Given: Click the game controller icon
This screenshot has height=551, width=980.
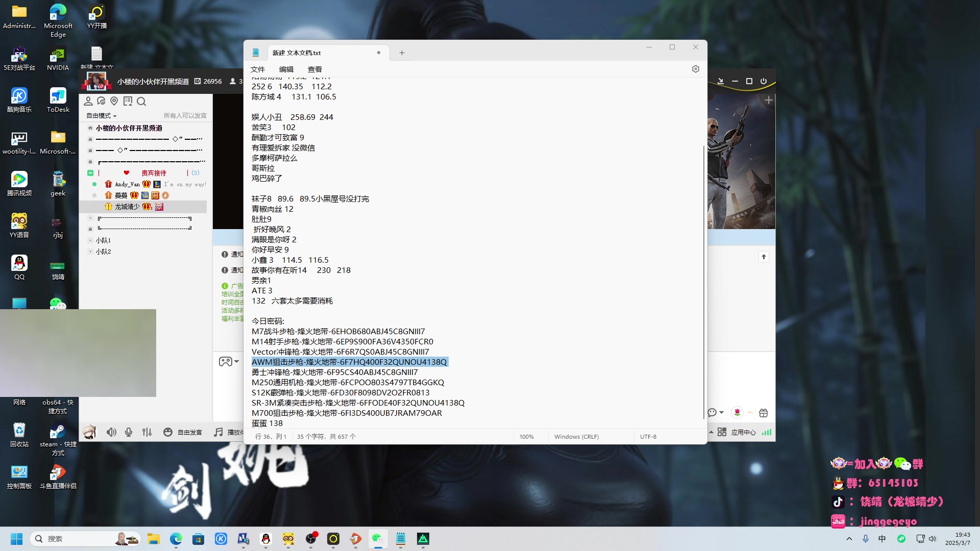Looking at the screenshot, I should coord(225,362).
